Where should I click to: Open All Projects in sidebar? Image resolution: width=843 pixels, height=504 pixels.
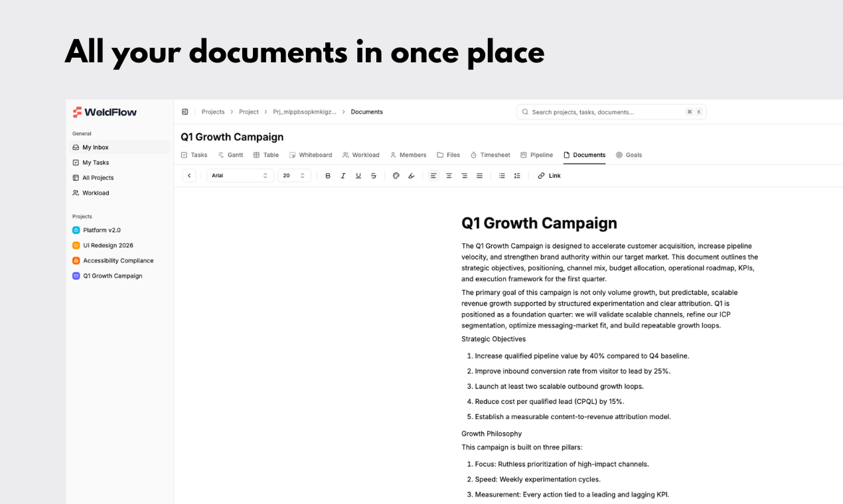(119, 178)
